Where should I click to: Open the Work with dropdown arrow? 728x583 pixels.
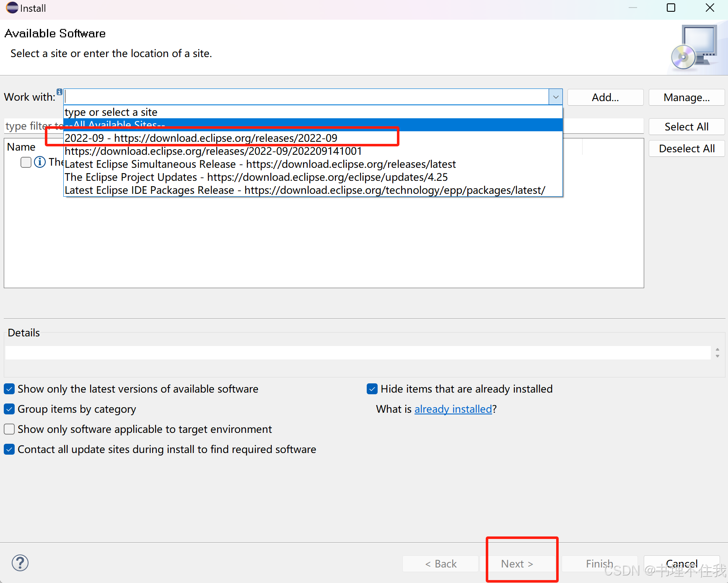555,96
